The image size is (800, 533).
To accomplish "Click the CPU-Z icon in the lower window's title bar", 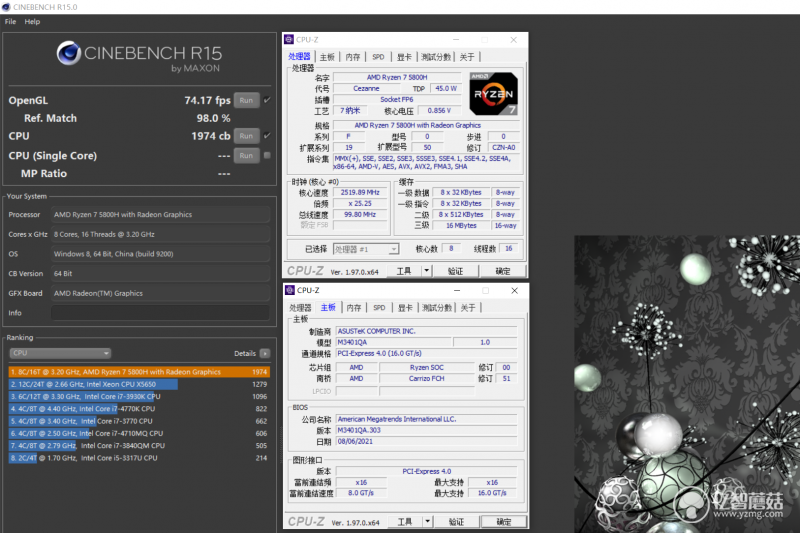I will click(x=290, y=290).
